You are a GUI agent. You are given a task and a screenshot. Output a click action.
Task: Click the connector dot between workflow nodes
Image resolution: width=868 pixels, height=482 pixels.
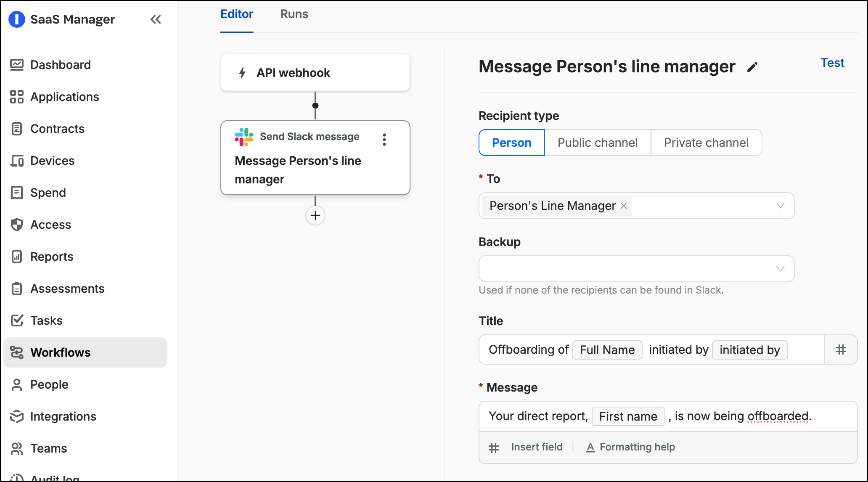[x=315, y=106]
